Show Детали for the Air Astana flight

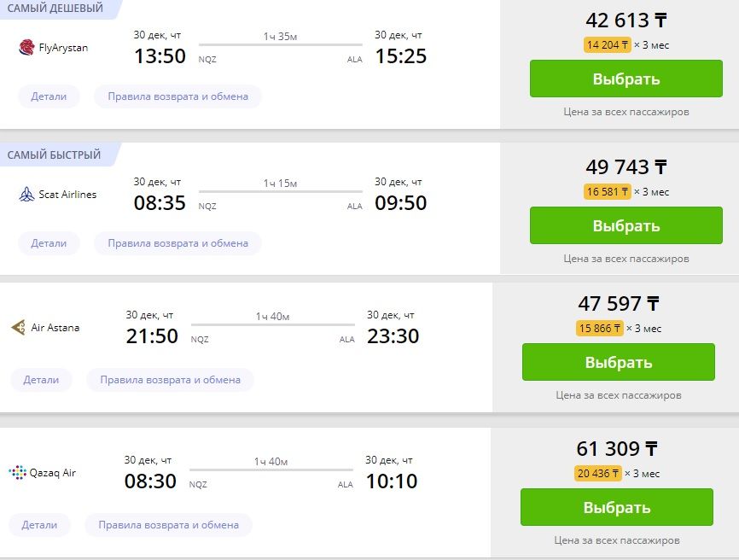41,380
